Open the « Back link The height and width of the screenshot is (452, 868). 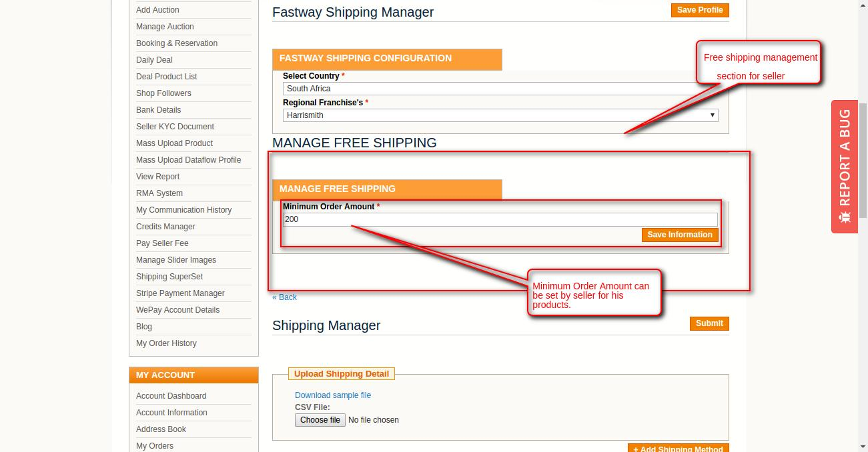pos(285,297)
